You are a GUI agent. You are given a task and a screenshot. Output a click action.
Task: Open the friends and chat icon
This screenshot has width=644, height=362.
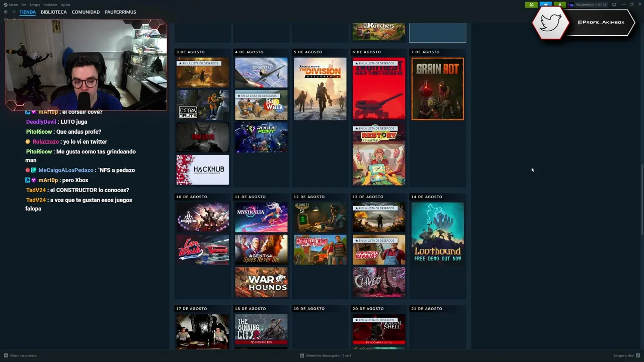coord(638,355)
